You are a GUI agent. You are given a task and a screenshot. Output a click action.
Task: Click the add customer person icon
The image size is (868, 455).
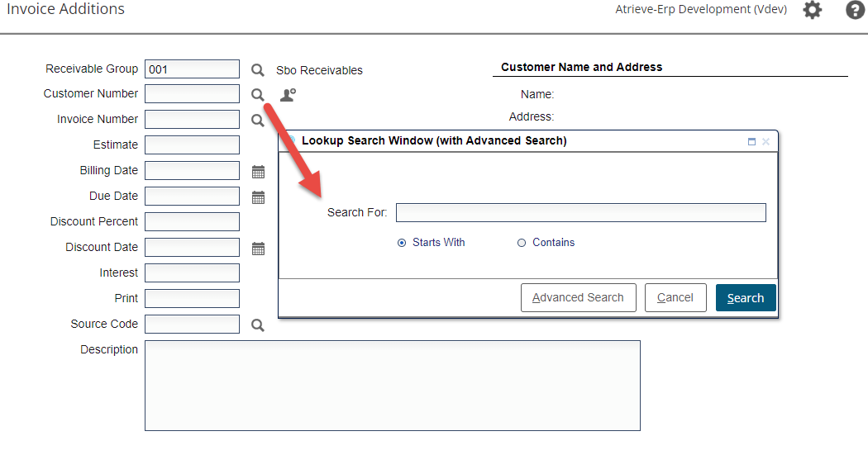coord(287,95)
